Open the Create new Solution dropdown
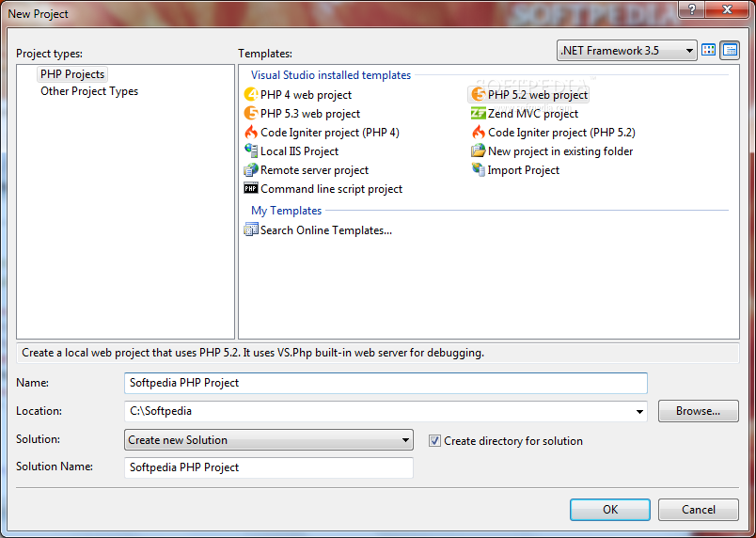This screenshot has height=538, width=756. [x=269, y=439]
